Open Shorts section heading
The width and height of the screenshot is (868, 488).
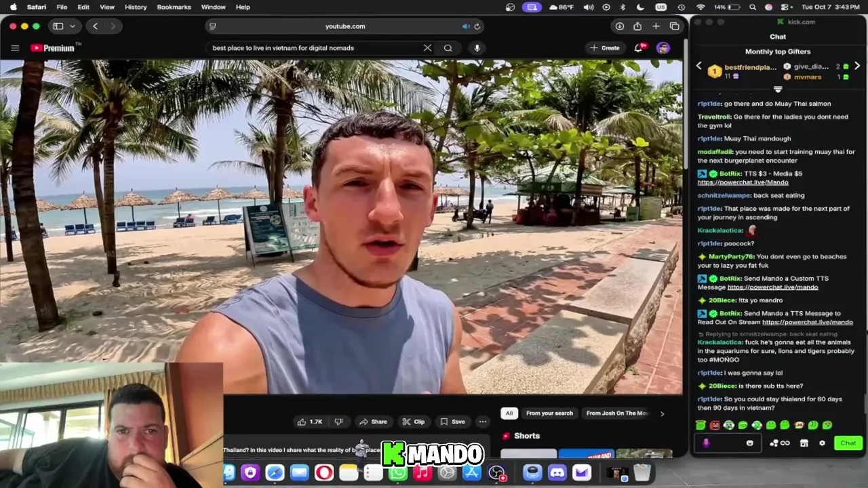527,436
